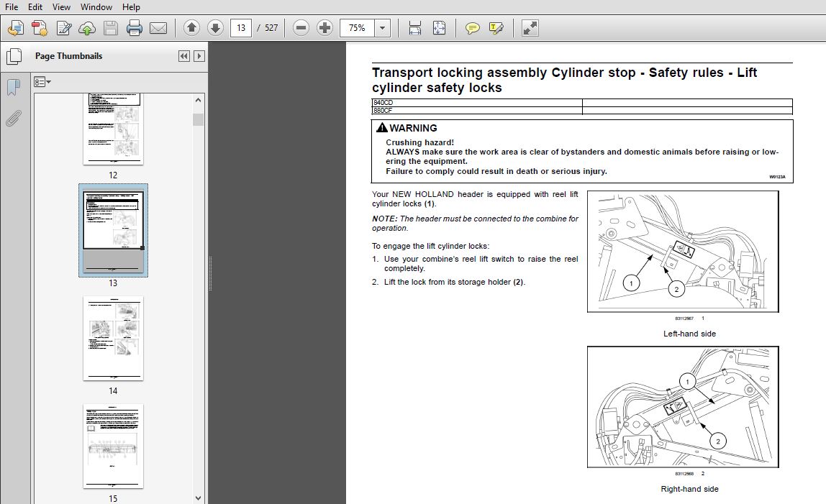Screen dimensions: 826x504
Task: Click the Attachments paperclip icon
Action: (x=14, y=119)
